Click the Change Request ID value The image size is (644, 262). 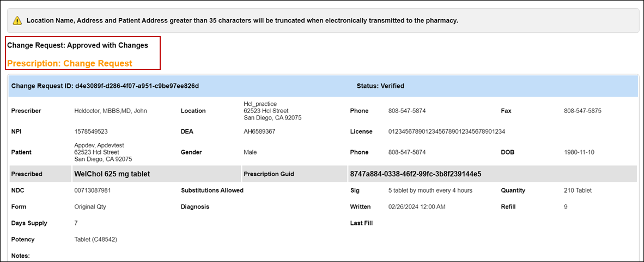(137, 86)
